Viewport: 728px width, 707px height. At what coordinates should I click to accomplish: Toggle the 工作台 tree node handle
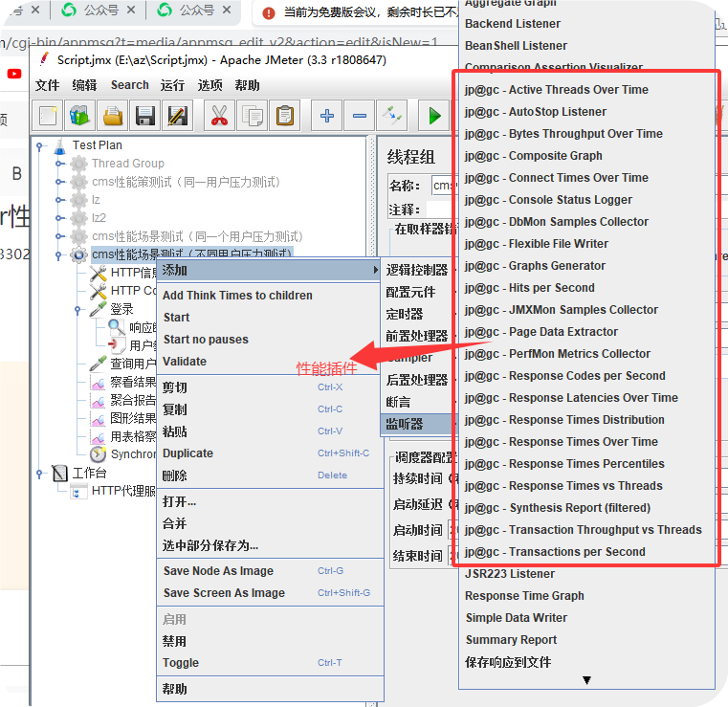(x=39, y=474)
